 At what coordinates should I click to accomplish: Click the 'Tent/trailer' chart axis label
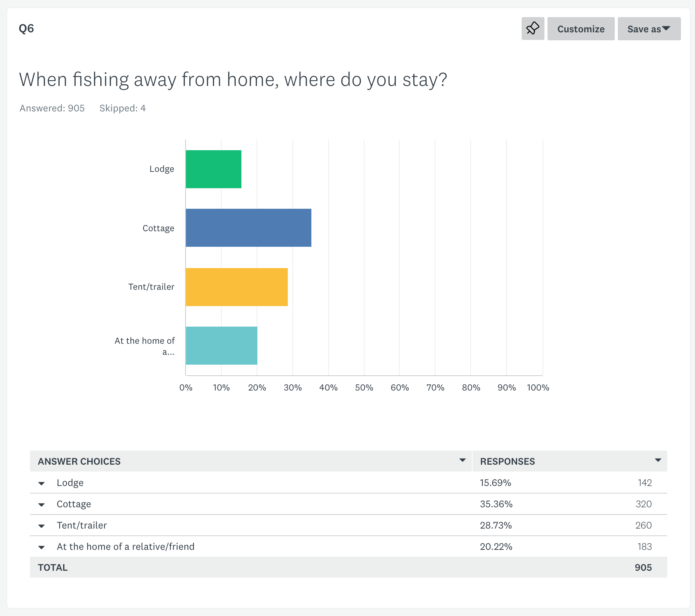[x=151, y=287]
